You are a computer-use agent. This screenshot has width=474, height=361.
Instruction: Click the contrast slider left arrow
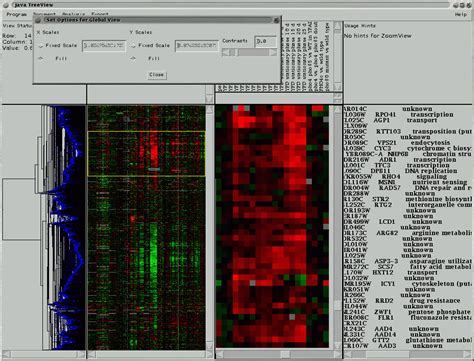coord(225,53)
